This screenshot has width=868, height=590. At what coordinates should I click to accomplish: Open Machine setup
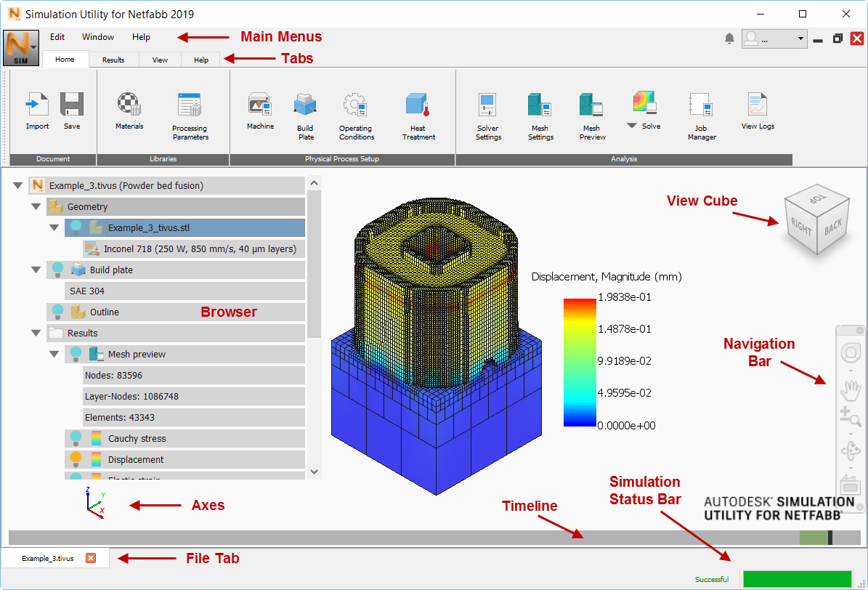[x=259, y=104]
